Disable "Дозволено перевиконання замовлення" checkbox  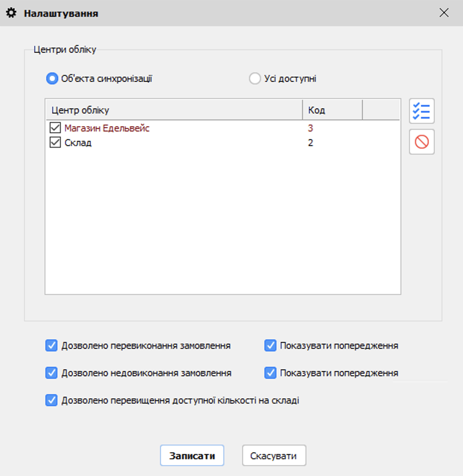coord(51,345)
